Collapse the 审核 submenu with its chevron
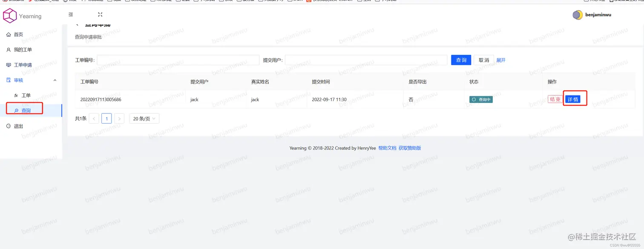 (55, 80)
